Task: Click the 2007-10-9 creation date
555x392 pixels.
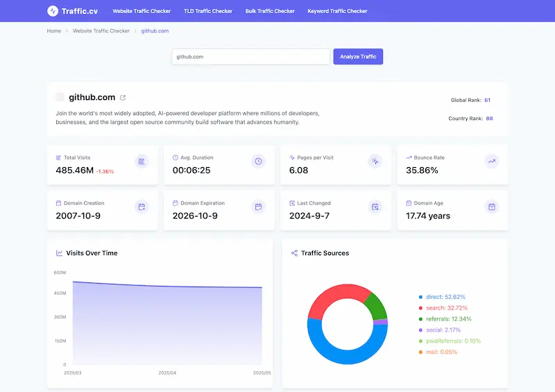Action: tap(78, 216)
